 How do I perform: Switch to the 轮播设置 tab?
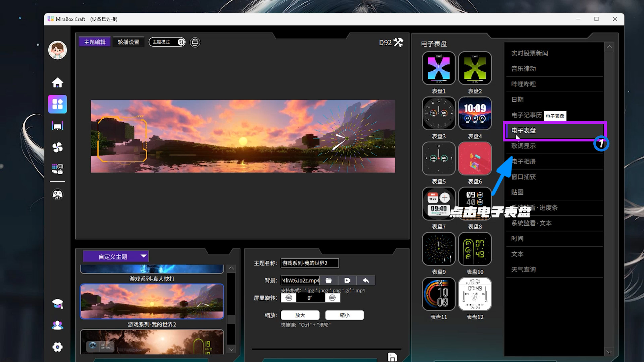tap(128, 42)
